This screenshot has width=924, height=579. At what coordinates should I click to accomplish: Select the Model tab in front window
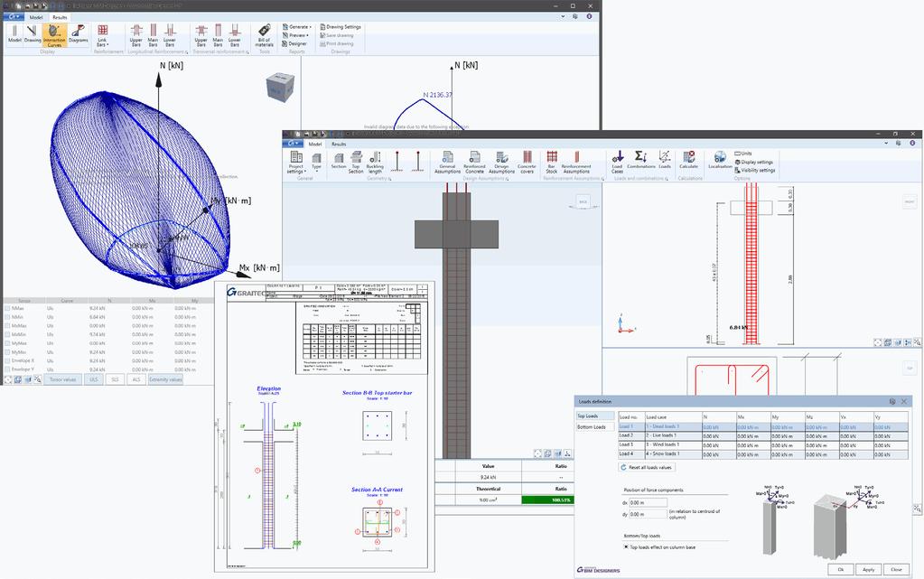tap(315, 144)
